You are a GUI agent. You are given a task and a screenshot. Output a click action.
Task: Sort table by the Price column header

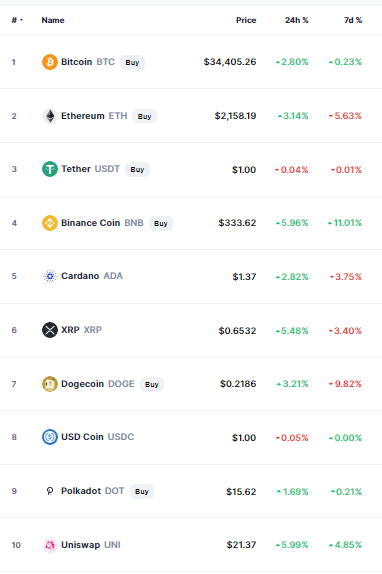246,20
